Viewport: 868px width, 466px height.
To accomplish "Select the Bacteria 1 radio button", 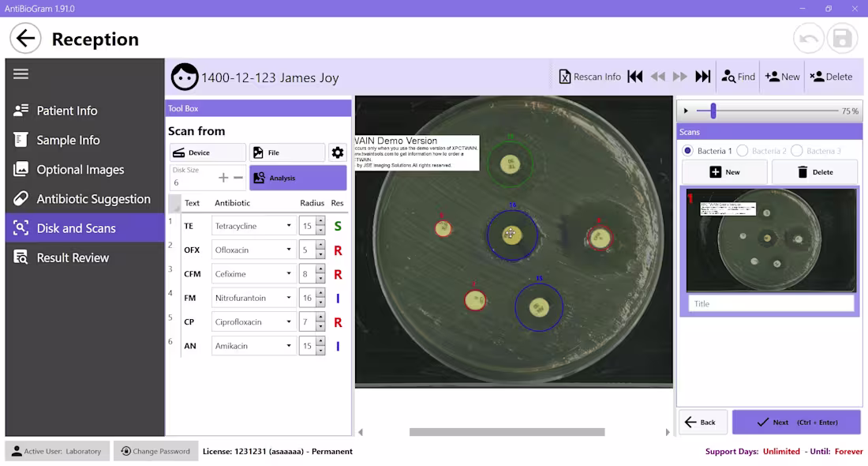I will coord(689,152).
